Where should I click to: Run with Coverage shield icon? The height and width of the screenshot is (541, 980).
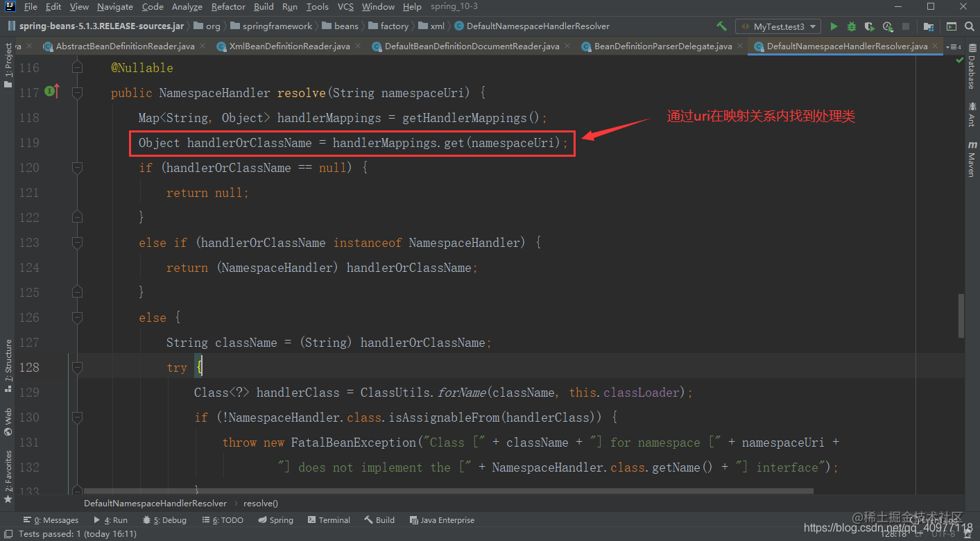[x=870, y=26]
